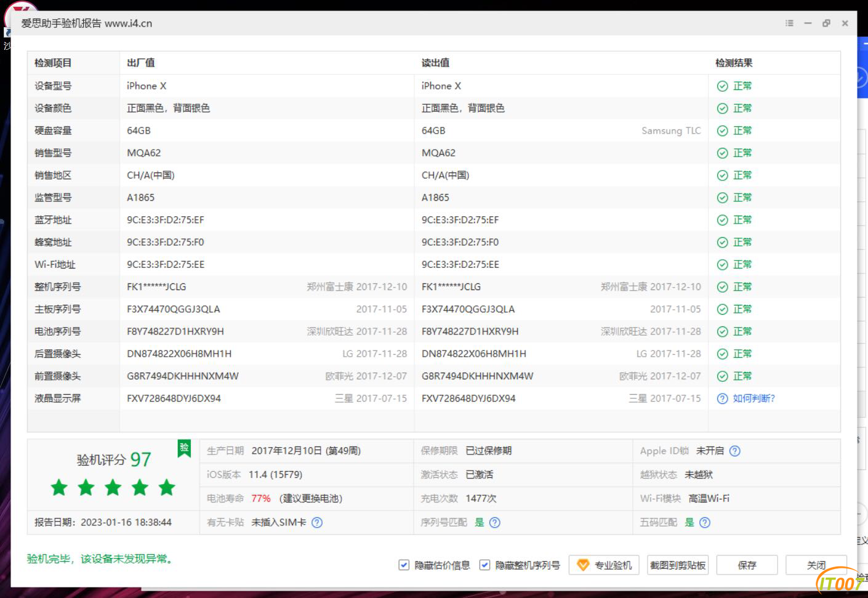Click the 正常 check icon for 销售型号

point(723,153)
